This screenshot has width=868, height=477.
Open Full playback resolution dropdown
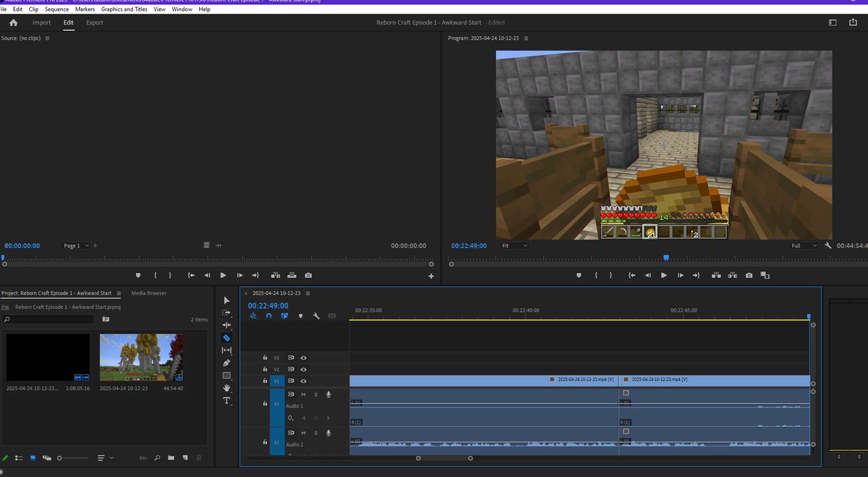coord(803,246)
